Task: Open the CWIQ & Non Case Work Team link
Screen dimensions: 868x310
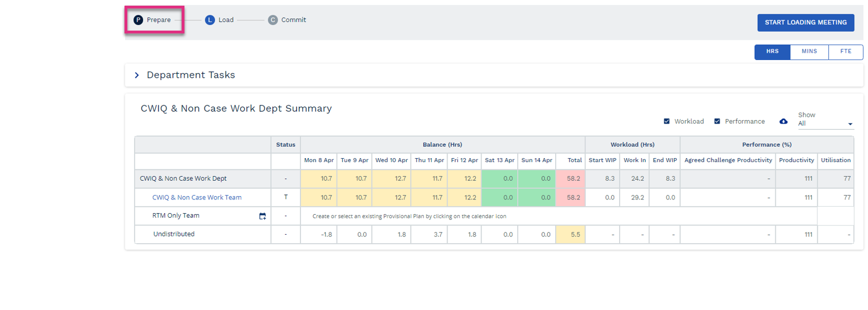Action: [197, 198]
